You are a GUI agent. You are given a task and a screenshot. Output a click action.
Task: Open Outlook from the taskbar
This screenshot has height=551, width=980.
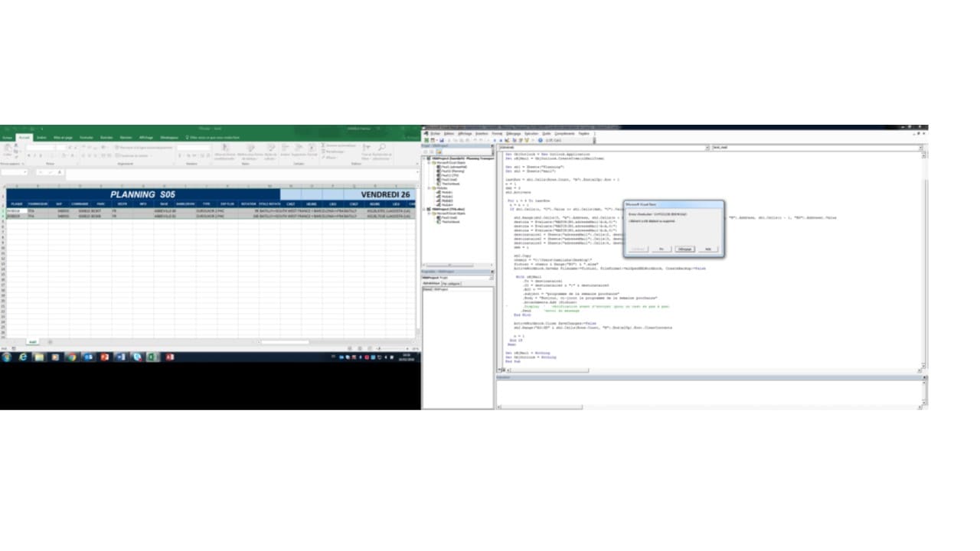pos(88,357)
